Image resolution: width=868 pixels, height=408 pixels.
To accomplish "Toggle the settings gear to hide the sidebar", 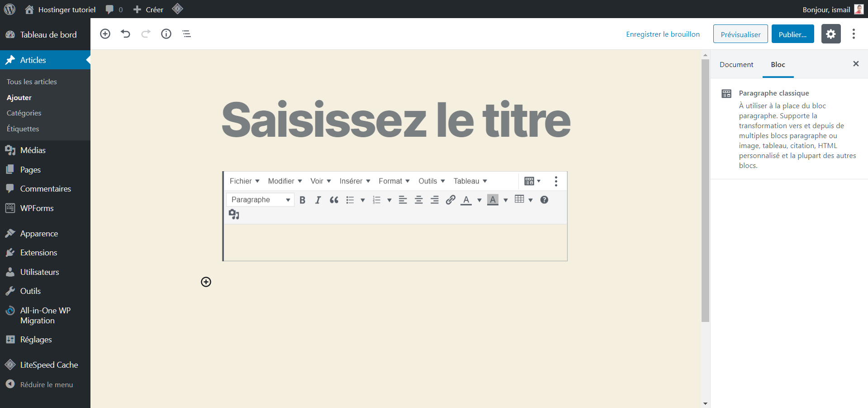I will 831,34.
